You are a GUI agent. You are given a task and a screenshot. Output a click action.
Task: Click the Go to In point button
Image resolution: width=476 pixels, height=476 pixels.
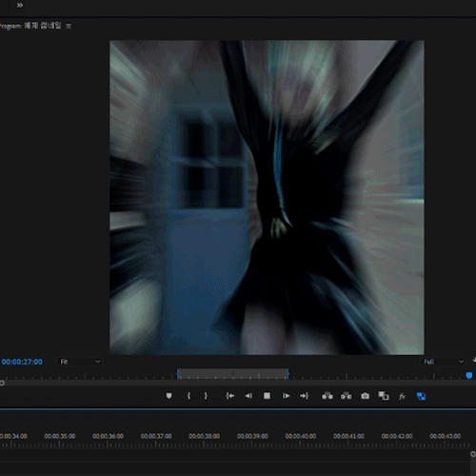click(229, 396)
